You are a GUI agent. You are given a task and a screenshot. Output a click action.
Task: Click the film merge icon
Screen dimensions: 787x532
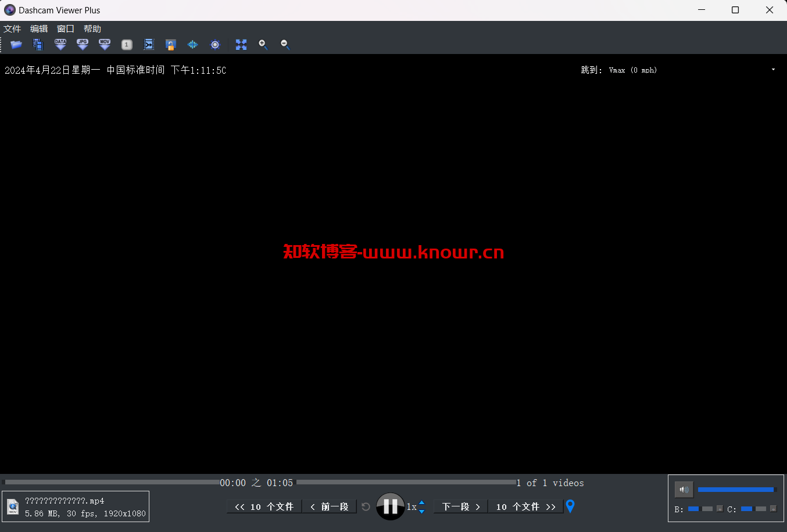(149, 45)
